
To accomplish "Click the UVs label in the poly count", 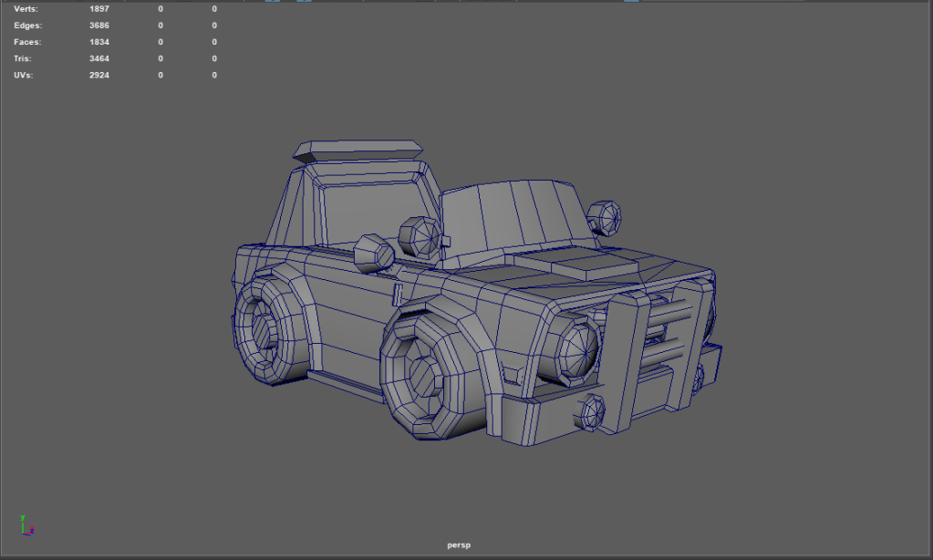I will (x=24, y=75).
